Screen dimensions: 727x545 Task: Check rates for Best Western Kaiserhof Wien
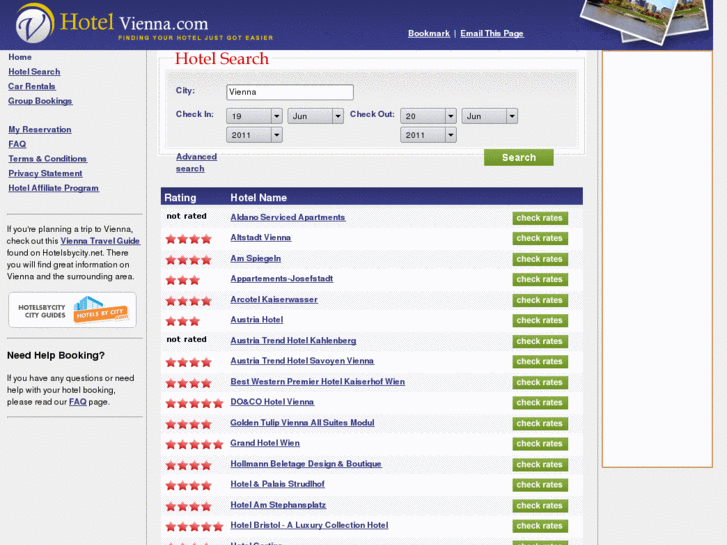[540, 383]
